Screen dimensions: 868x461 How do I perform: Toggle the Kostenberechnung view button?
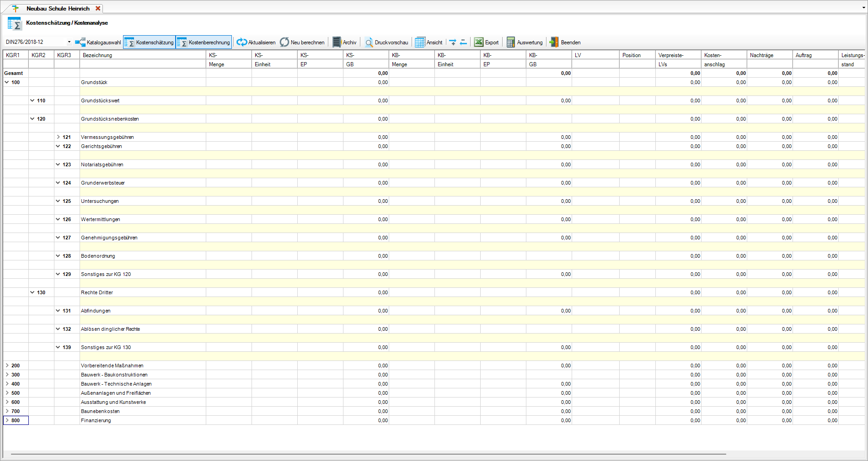pos(204,42)
